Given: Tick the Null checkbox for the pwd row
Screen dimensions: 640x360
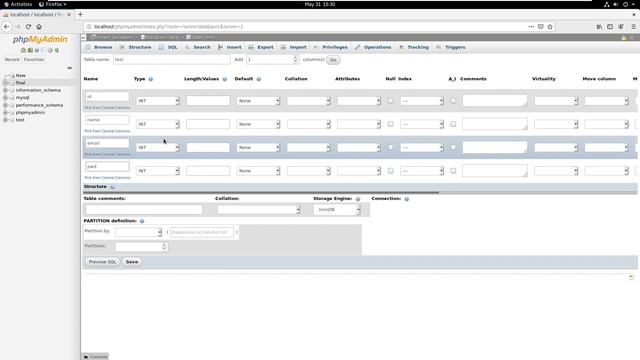Looking at the screenshot, I should [x=391, y=171].
